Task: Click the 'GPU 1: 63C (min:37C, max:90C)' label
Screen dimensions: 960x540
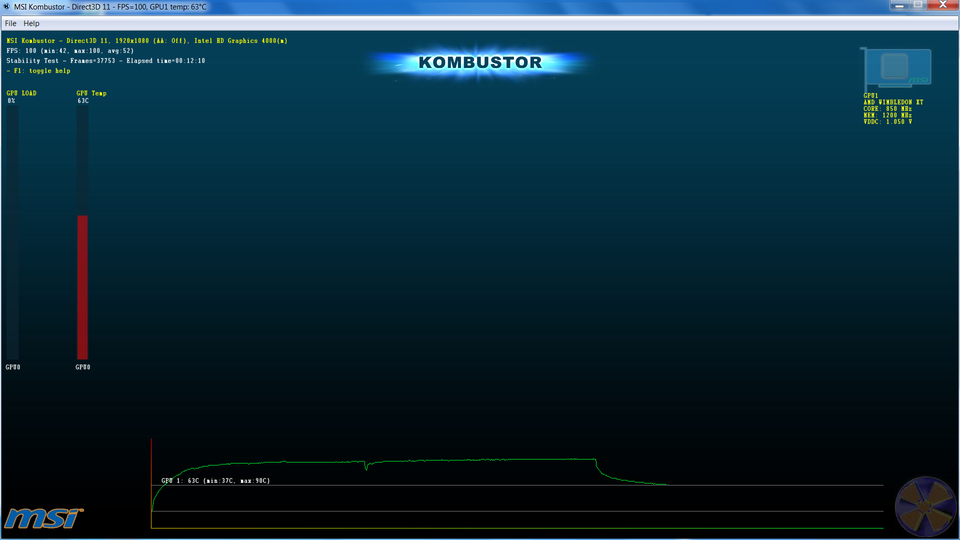Action: 216,481
